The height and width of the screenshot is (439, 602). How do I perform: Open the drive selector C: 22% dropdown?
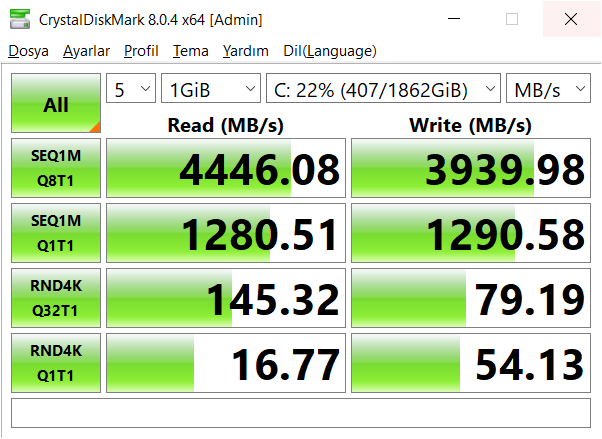(x=383, y=88)
